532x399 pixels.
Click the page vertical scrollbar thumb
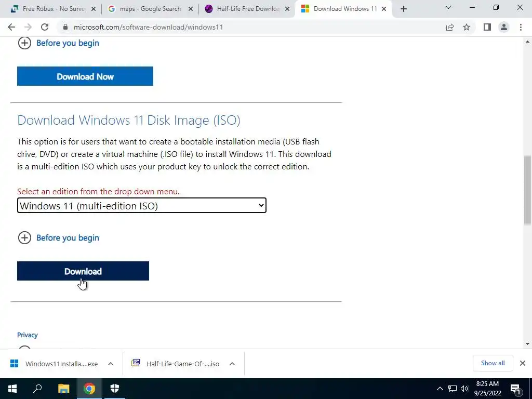tap(527, 190)
